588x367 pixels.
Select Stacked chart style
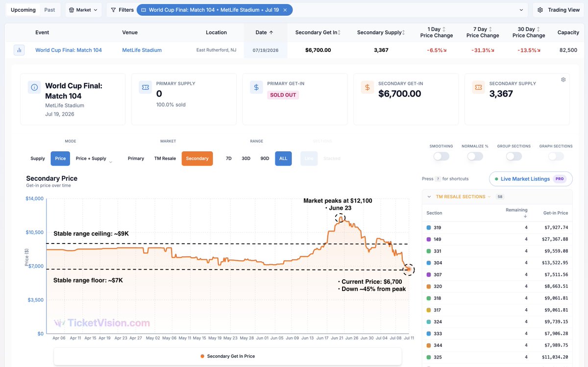click(x=332, y=158)
